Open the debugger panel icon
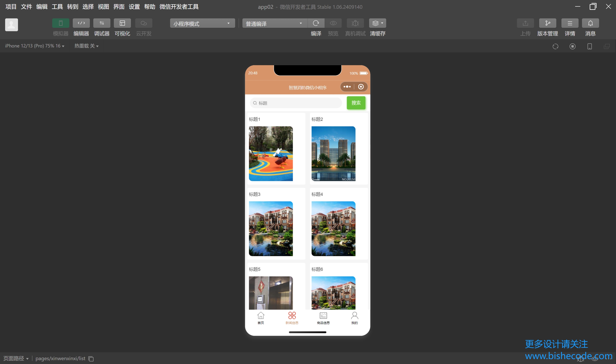Screen dimensions: 616x364 102,23
